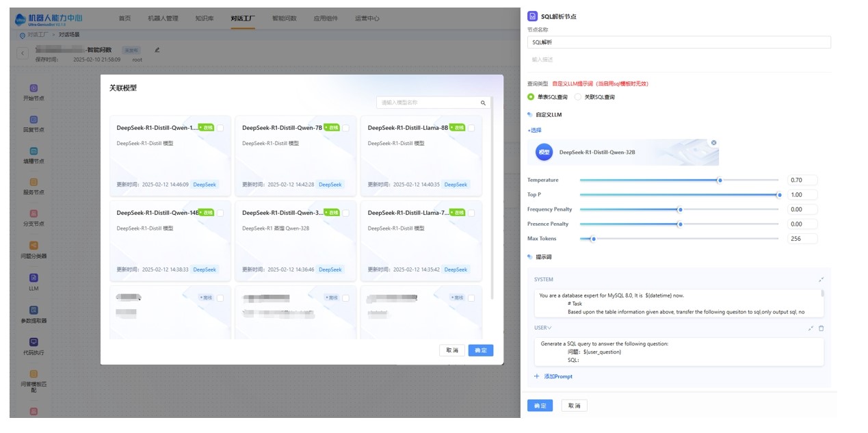Click the model name search box
The height and width of the screenshot is (433, 868).
[x=433, y=103]
